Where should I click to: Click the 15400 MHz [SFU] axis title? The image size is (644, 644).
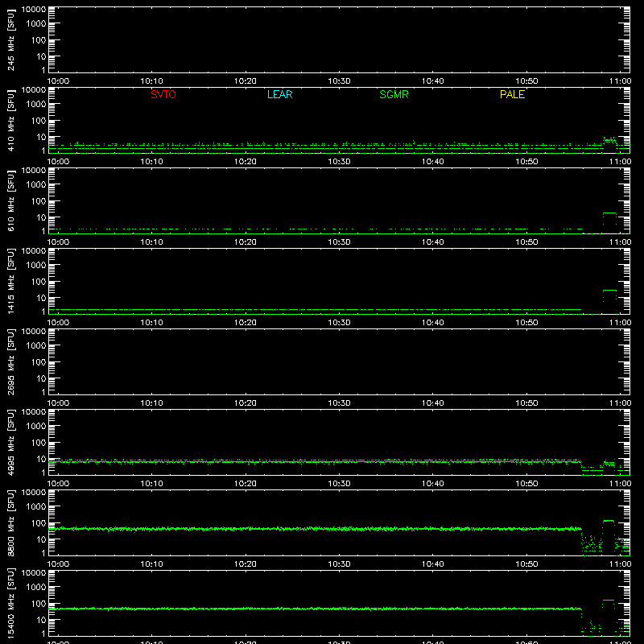click(x=10, y=603)
